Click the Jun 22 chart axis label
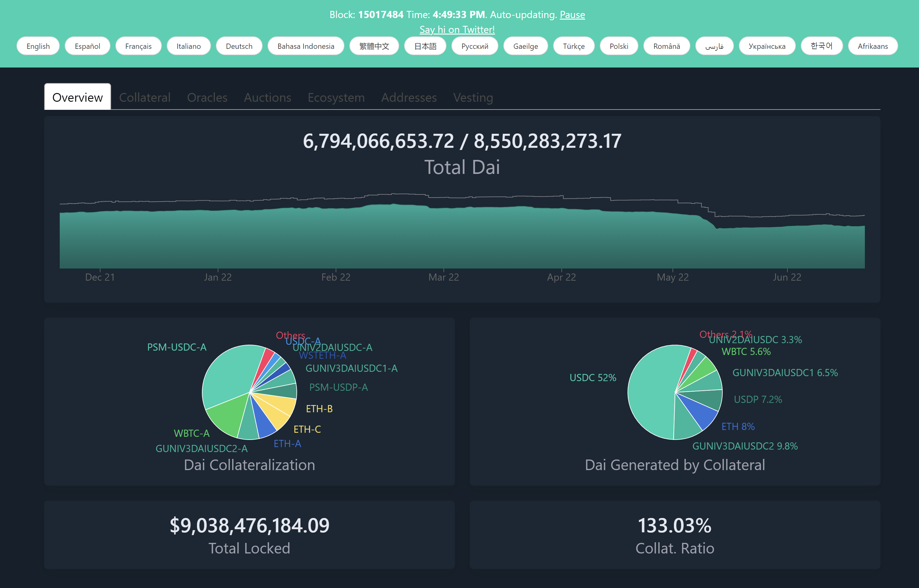Screen dimensions: 919x588 coord(787,277)
